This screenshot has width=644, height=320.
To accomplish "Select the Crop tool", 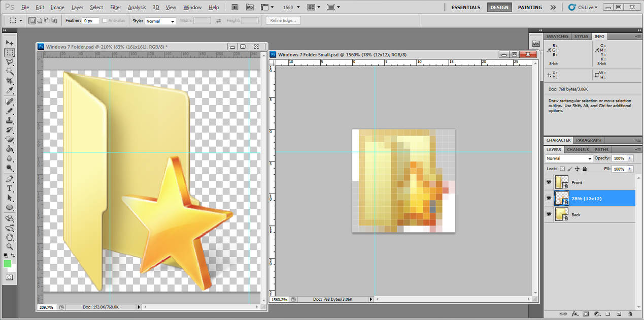I will (x=10, y=81).
